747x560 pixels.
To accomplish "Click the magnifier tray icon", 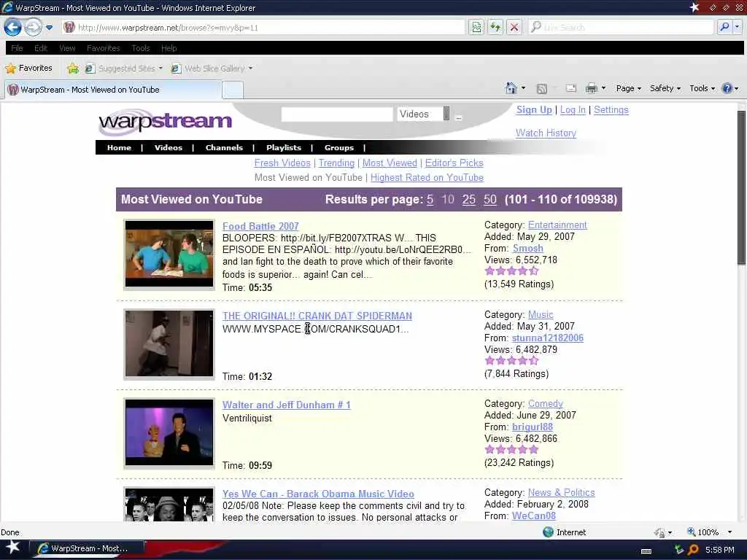I will [x=693, y=550].
